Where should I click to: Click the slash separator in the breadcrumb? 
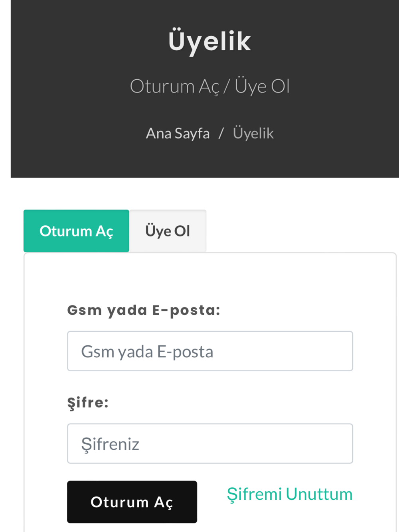click(x=221, y=133)
